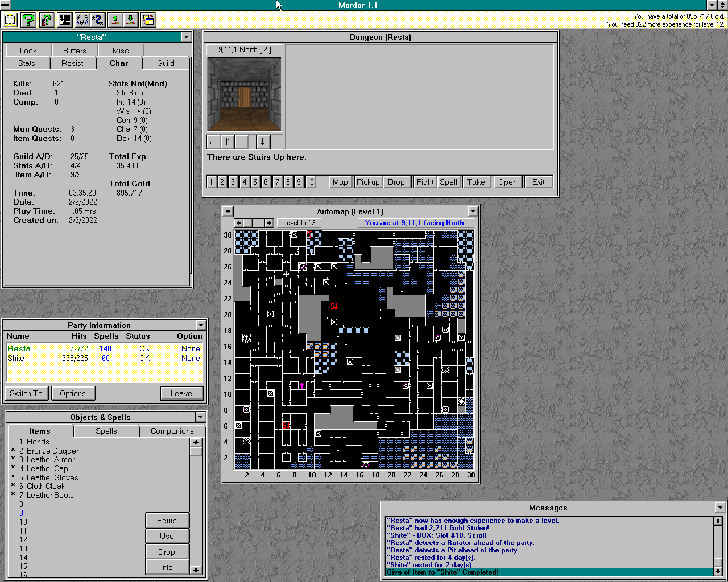Open help with the green question mark icon

[x=28, y=20]
